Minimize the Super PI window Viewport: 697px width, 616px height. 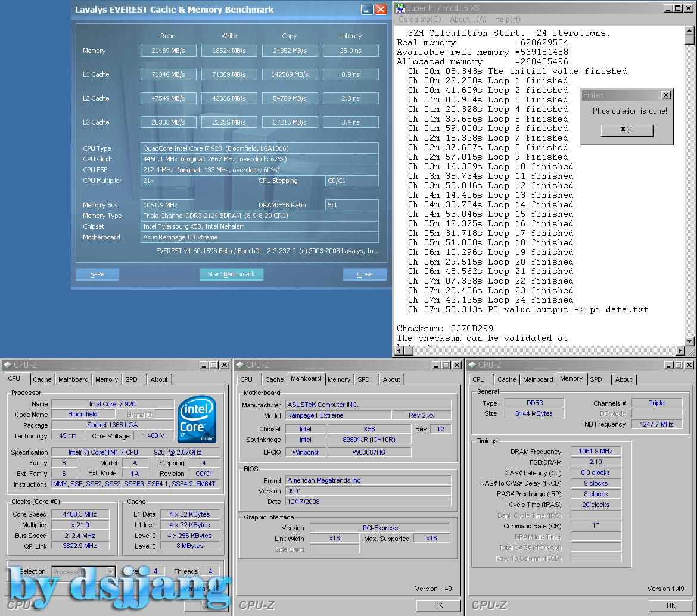[x=668, y=8]
